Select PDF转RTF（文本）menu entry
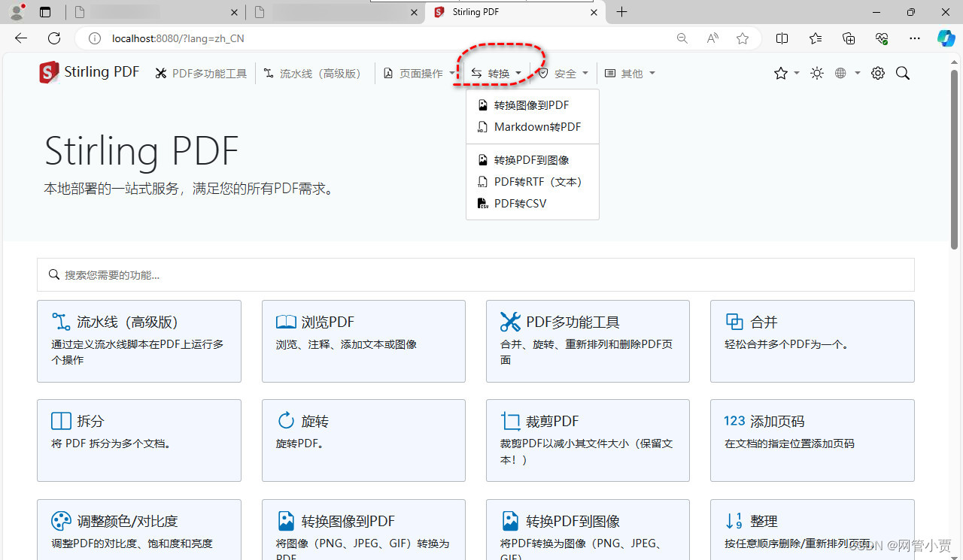The width and height of the screenshot is (963, 560). 533,182
